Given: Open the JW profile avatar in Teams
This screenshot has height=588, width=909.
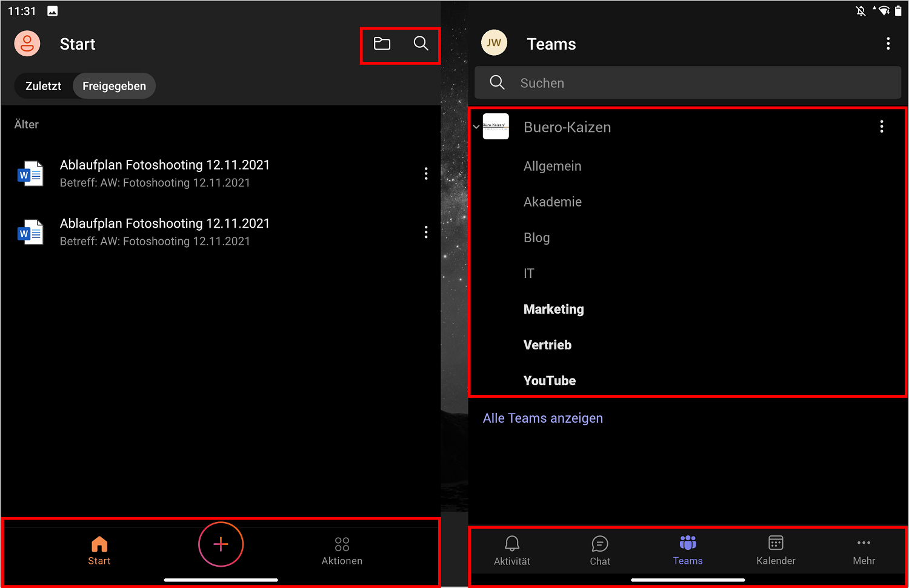Looking at the screenshot, I should pyautogui.click(x=494, y=42).
